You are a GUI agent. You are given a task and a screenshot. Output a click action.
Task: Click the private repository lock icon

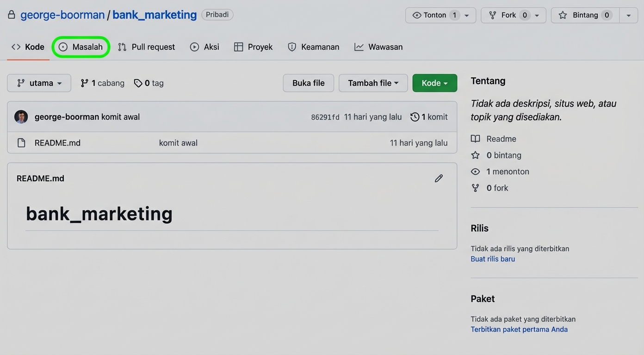coord(12,15)
